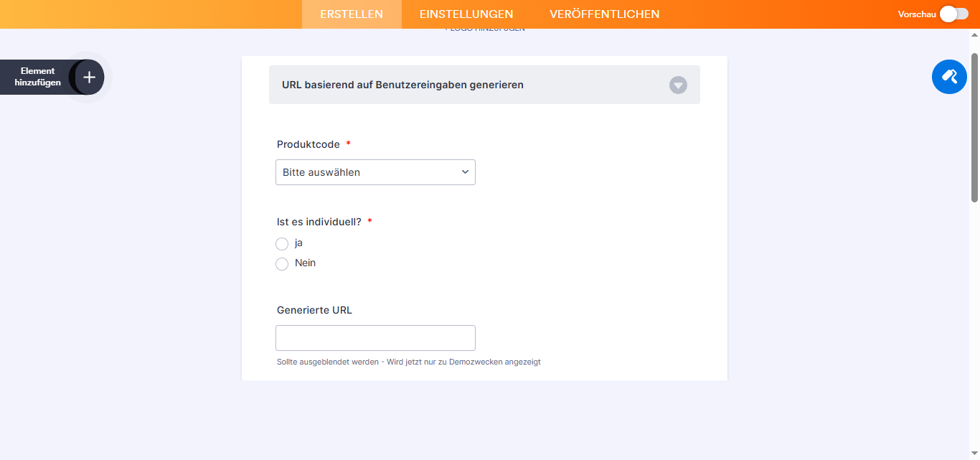Image resolution: width=980 pixels, height=460 pixels.
Task: Select the ERSTELLEN tab
Action: click(x=352, y=14)
